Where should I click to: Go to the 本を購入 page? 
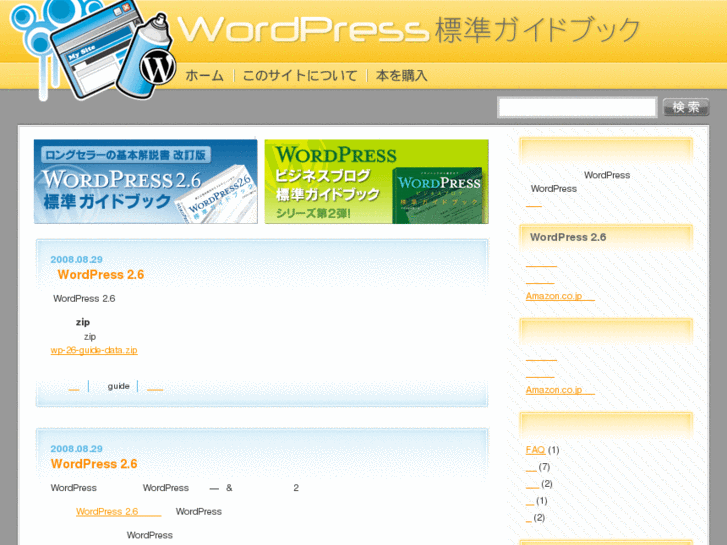pos(402,76)
